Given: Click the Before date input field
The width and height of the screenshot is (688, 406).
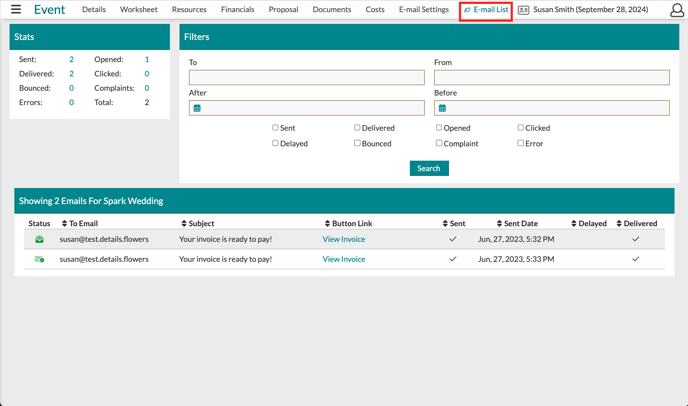Looking at the screenshot, I should pyautogui.click(x=552, y=108).
